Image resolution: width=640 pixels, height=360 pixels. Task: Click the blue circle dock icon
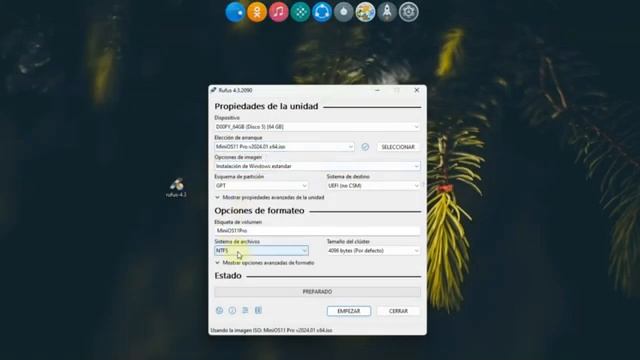tap(236, 12)
